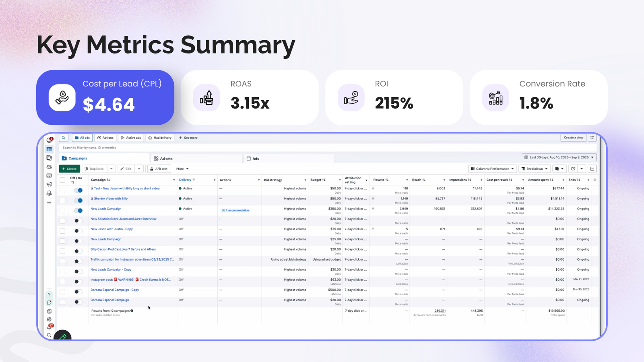The height and width of the screenshot is (362, 644).
Task: Click the search magnifier icon in the filter bar
Action: [x=64, y=138]
